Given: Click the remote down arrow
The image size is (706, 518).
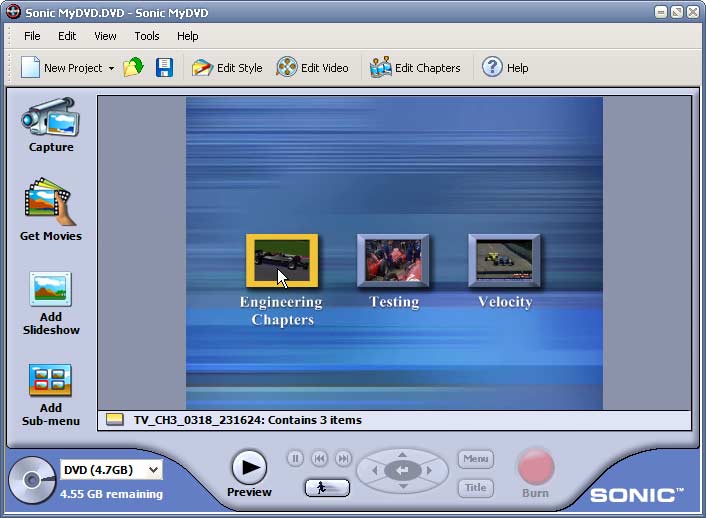Looking at the screenshot, I should coord(403,486).
